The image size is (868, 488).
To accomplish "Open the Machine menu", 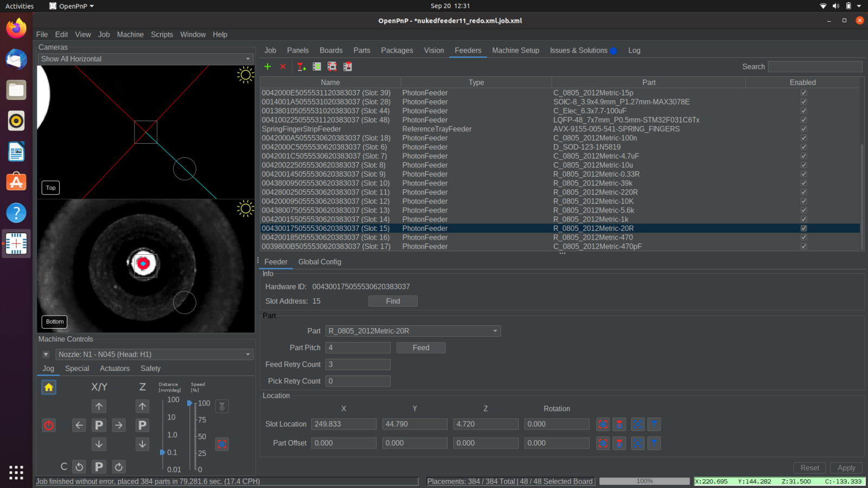I will tap(130, 34).
